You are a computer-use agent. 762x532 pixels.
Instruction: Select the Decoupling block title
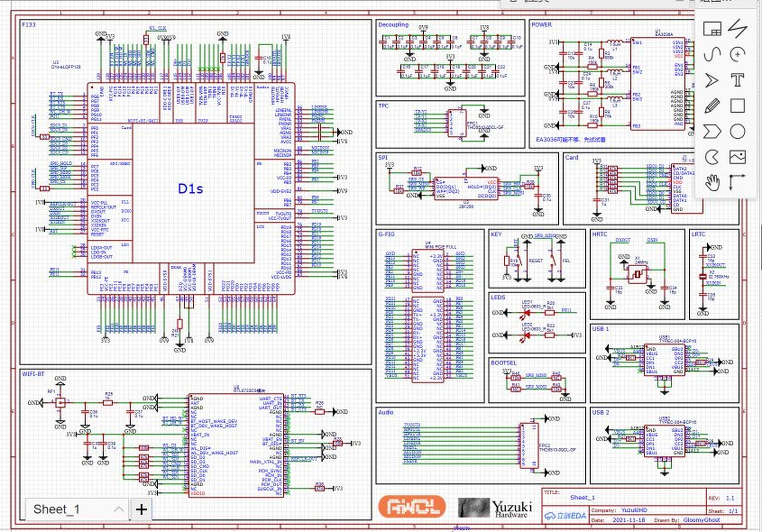pos(393,24)
